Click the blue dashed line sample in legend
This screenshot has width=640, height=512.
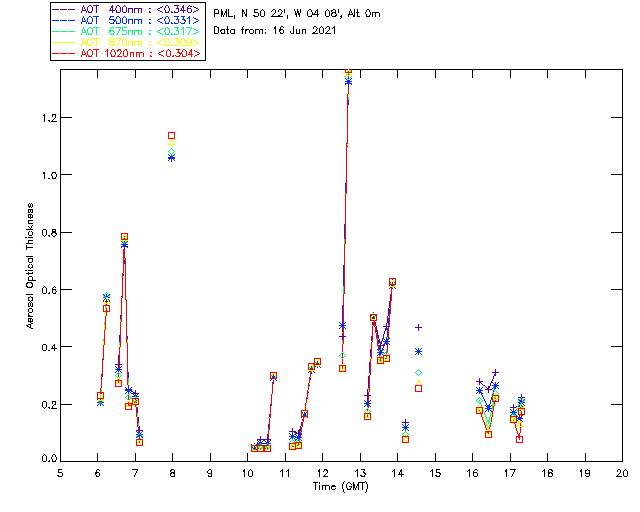pyautogui.click(x=64, y=20)
